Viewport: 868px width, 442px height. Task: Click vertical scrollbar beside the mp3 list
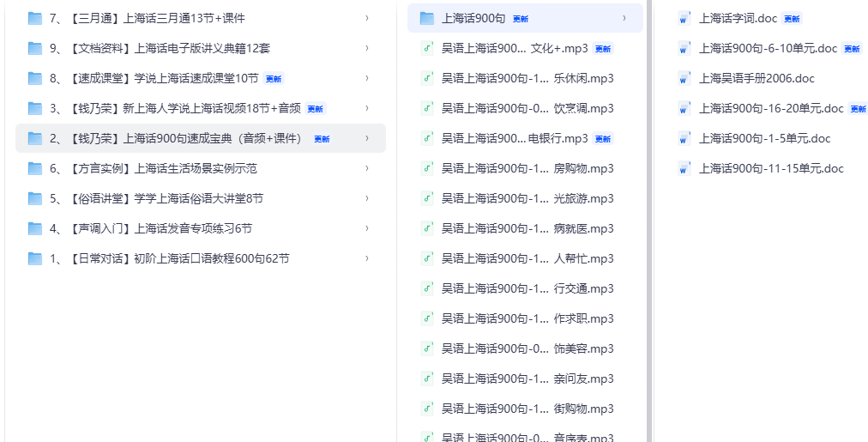650,215
